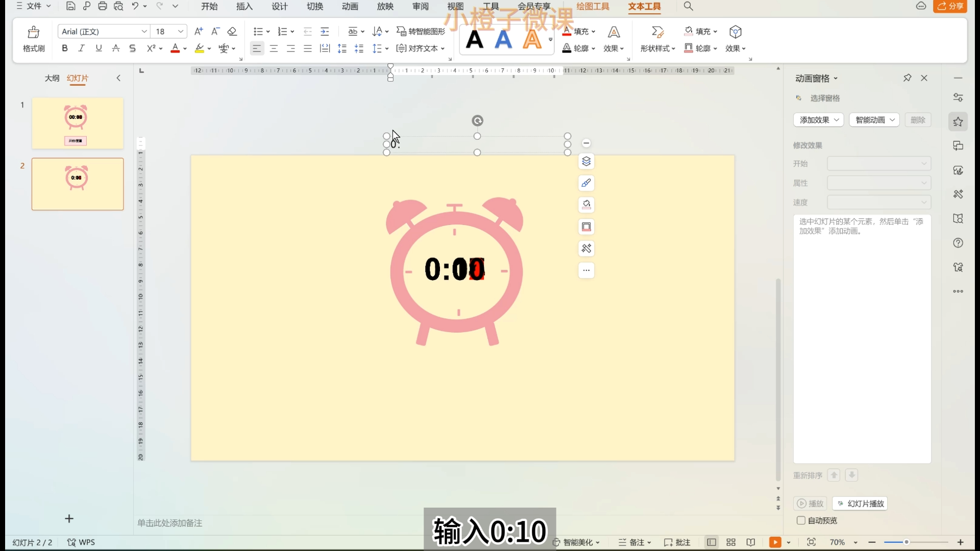This screenshot has width=980, height=551.
Task: Toggle left text alignment
Action: tap(257, 48)
